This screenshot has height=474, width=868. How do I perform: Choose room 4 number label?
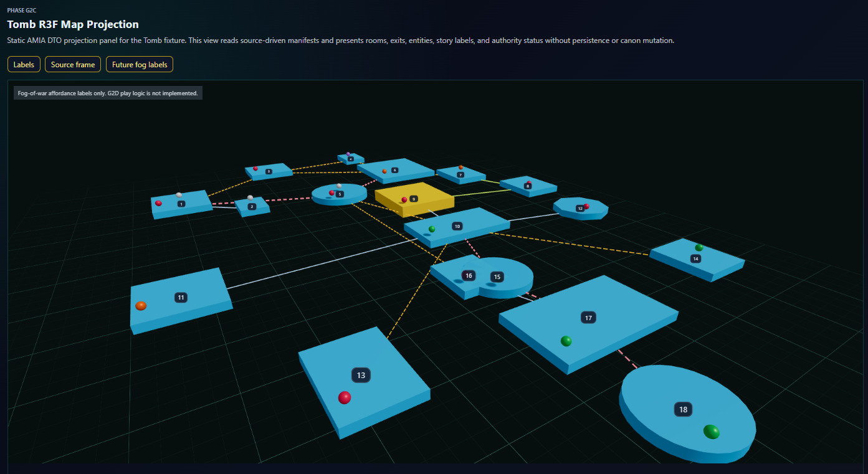click(351, 159)
